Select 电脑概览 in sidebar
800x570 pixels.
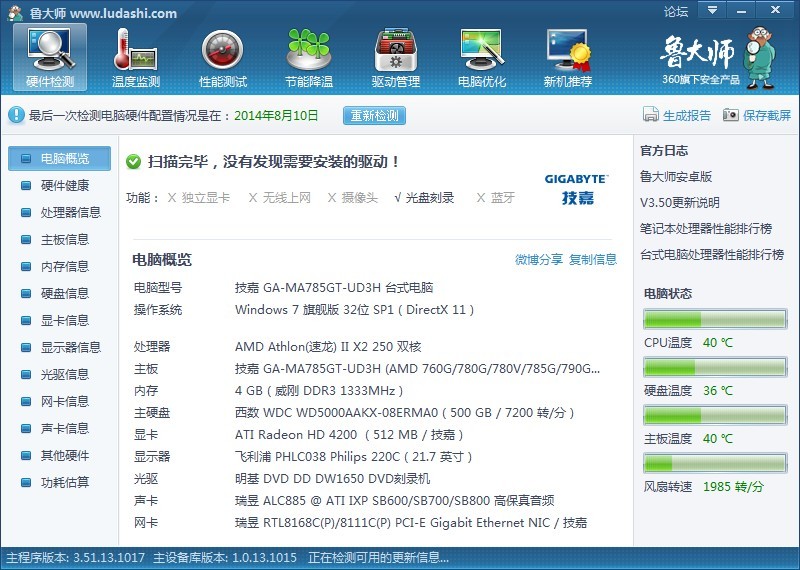(59, 158)
